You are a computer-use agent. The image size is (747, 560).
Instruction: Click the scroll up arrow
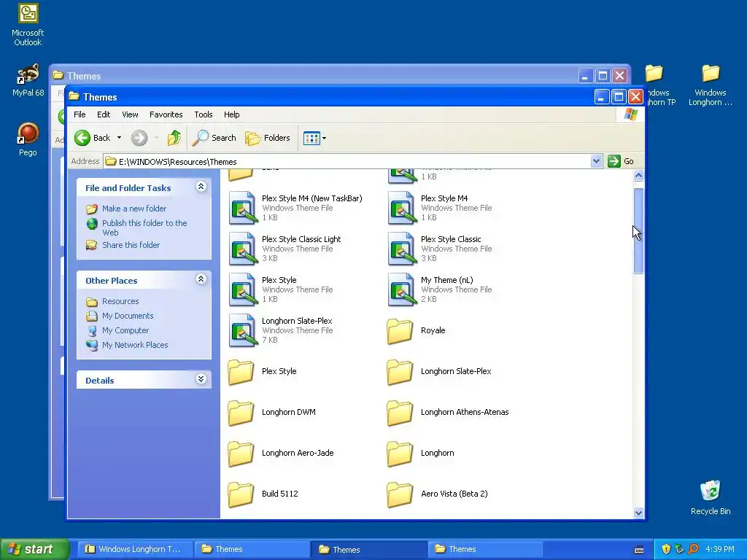point(638,176)
